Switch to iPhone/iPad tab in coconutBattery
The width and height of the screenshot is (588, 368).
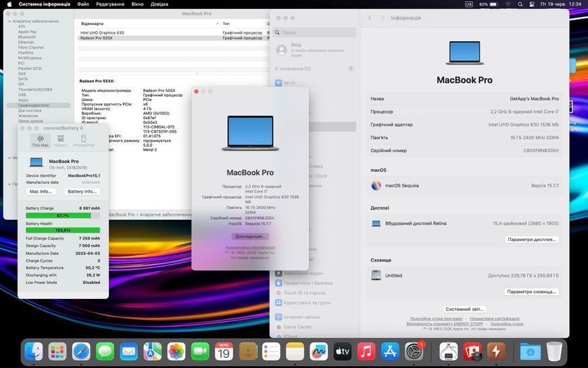click(x=84, y=141)
